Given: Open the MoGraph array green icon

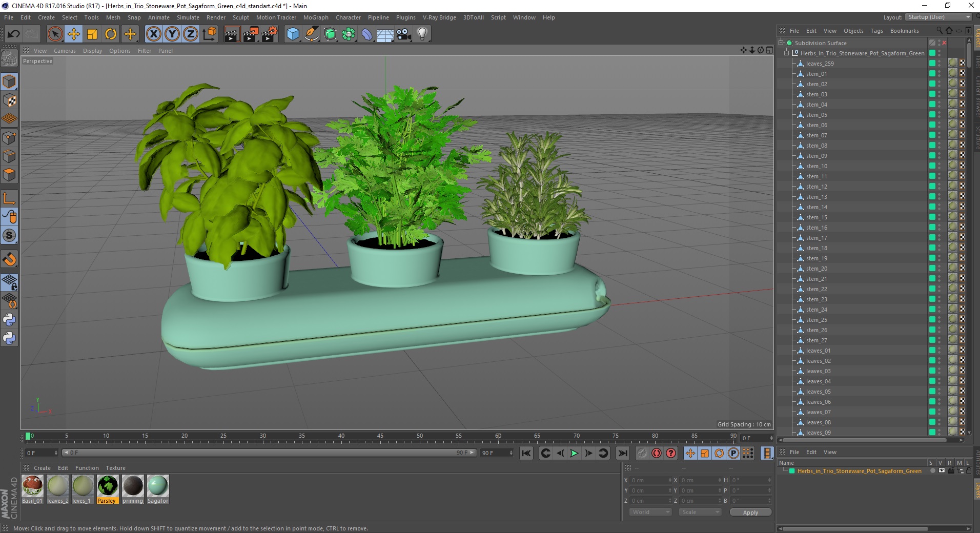Looking at the screenshot, I should tap(349, 34).
